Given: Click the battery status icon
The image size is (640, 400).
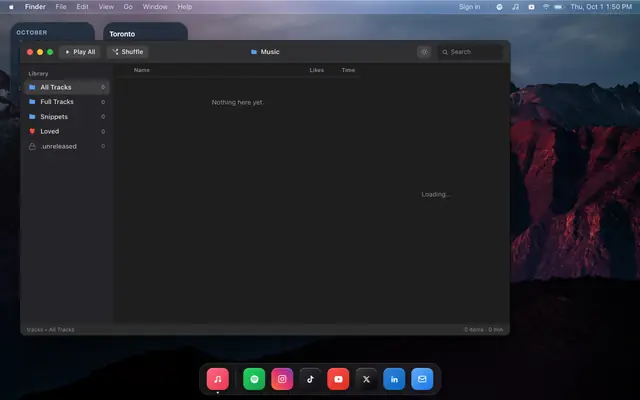Looking at the screenshot, I should tap(559, 7).
